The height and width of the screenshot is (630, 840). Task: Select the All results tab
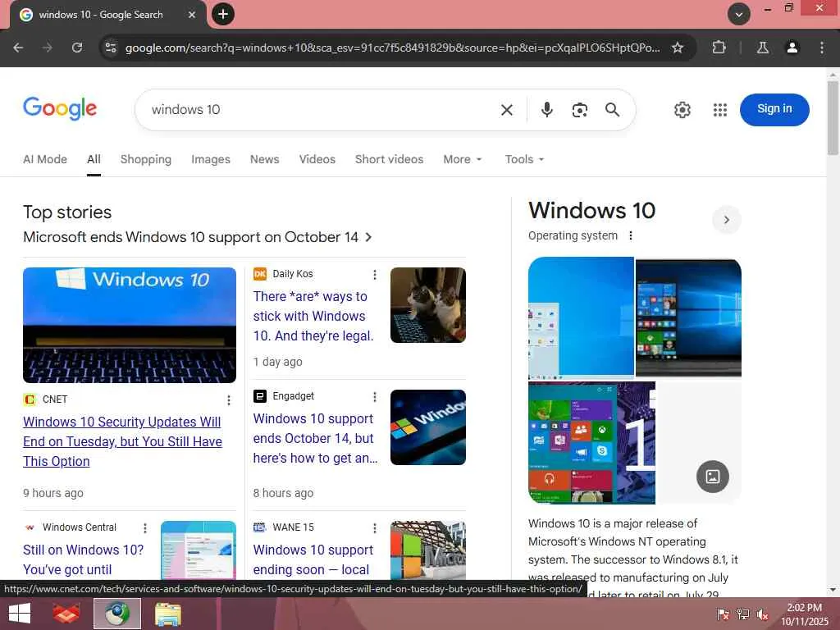tap(94, 159)
